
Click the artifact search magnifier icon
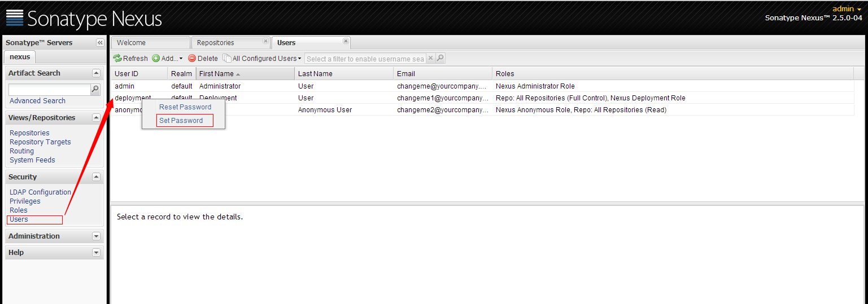point(95,90)
